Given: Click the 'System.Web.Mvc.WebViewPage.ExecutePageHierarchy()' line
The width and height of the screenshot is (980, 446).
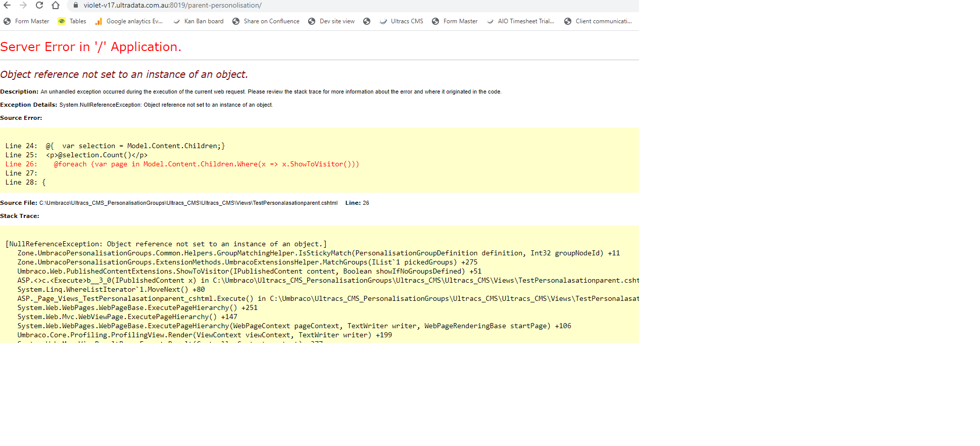Looking at the screenshot, I should [x=127, y=317].
